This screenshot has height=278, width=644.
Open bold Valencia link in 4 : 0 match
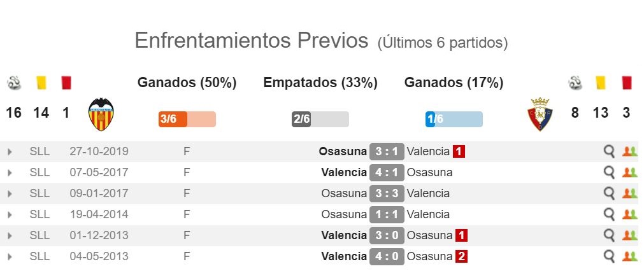[344, 256]
